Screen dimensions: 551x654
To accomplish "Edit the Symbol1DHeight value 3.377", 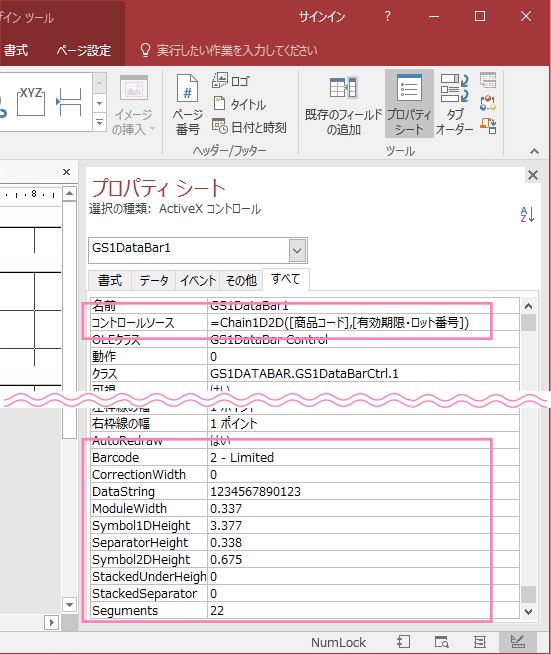I will (363, 526).
